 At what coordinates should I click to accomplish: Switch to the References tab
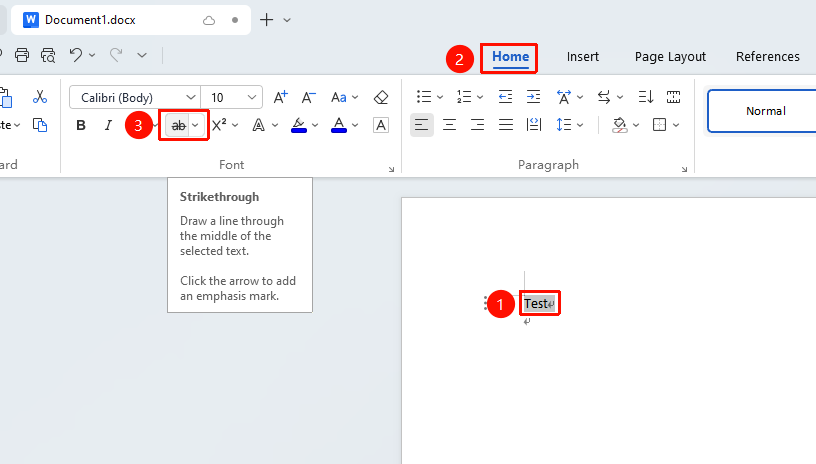click(768, 57)
